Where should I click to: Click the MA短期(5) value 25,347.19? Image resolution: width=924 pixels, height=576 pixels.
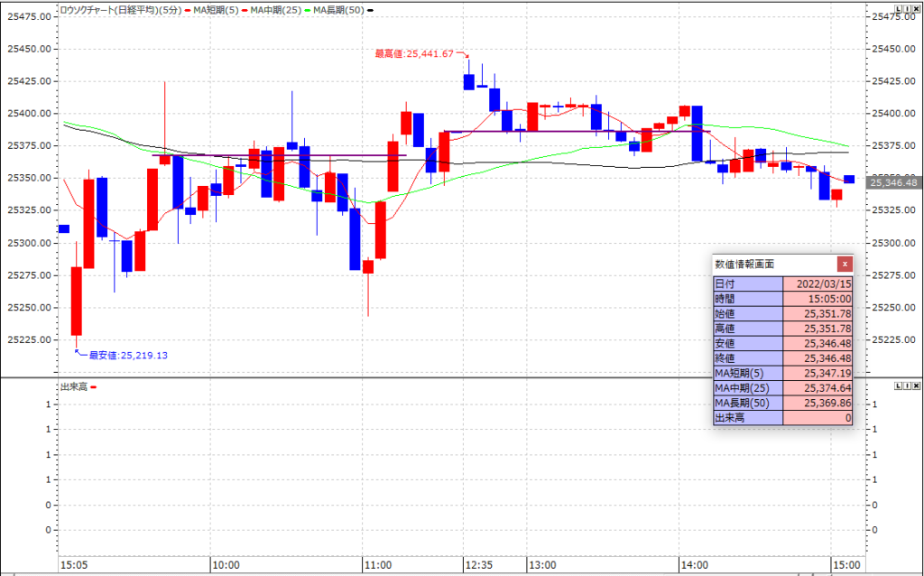pyautogui.click(x=818, y=373)
